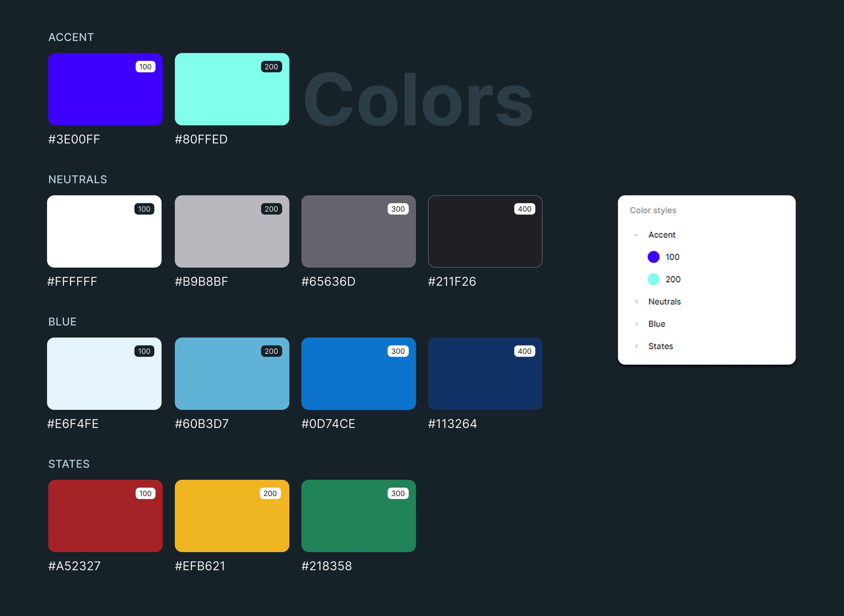
Task: Select the Accent 100 purple circle style
Action: (653, 257)
